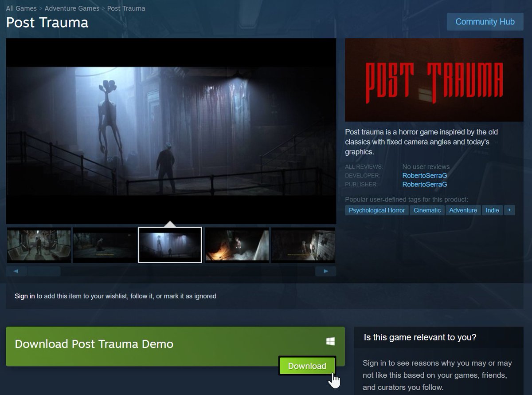Viewport: 532px width, 395px height.
Task: Click 'Is this game relevant to you?' heading
Action: coord(420,337)
